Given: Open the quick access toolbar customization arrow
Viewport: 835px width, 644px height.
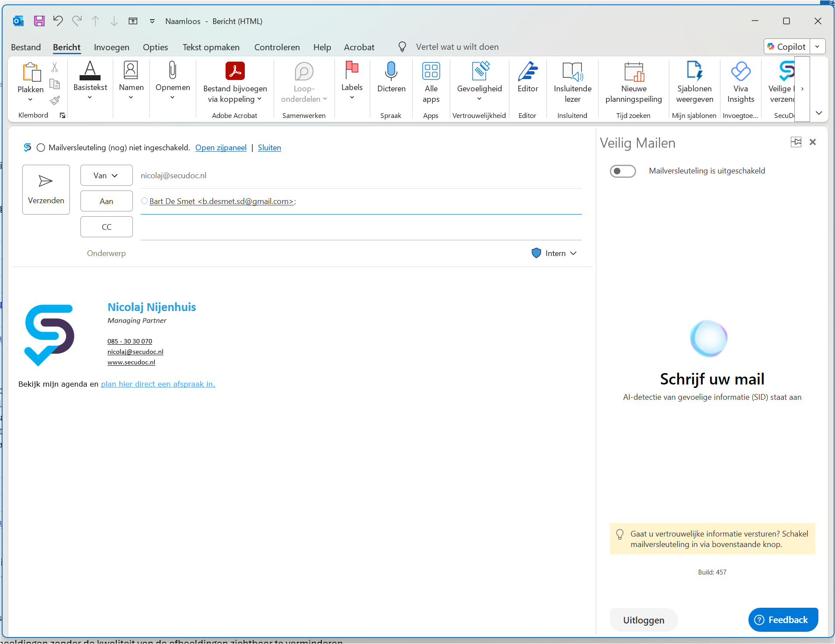Looking at the screenshot, I should tap(152, 21).
